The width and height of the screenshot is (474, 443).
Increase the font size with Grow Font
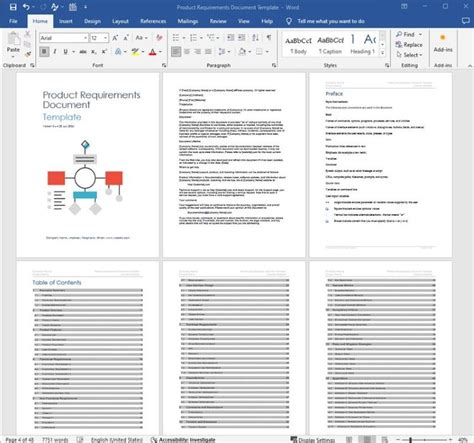coord(115,38)
